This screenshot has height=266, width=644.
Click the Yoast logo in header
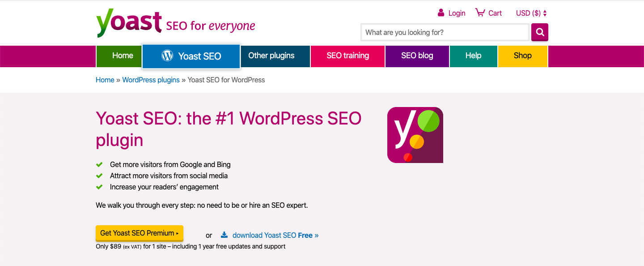pos(129,22)
